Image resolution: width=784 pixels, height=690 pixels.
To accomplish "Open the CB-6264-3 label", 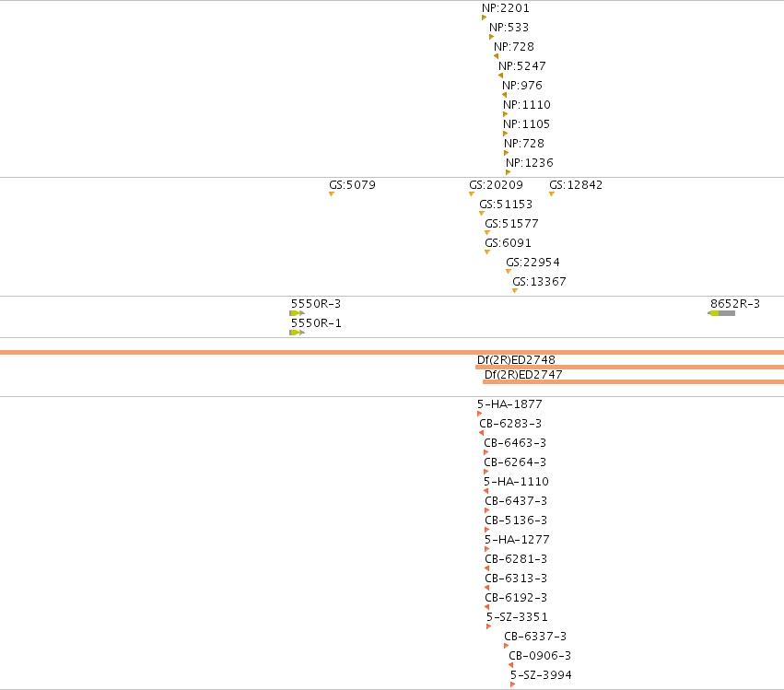I will (x=514, y=462).
